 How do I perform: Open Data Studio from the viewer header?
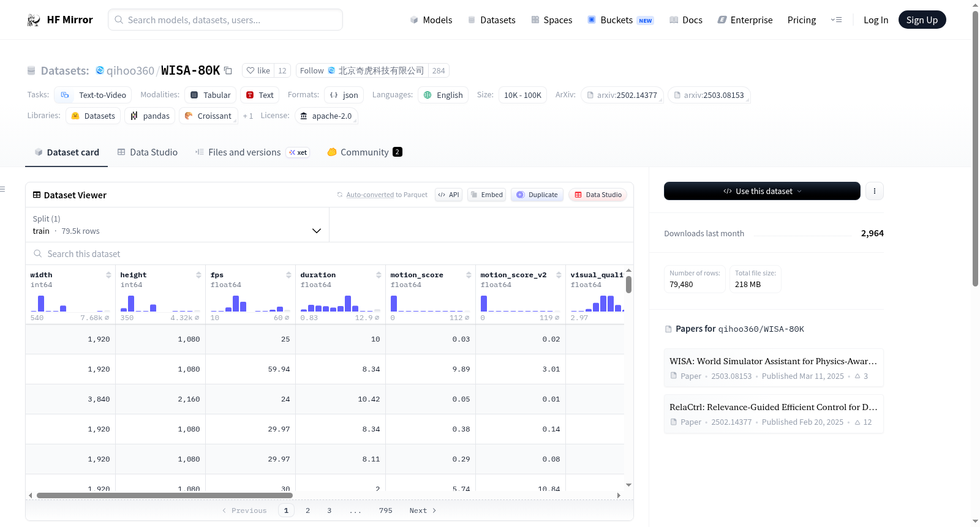[598, 195]
